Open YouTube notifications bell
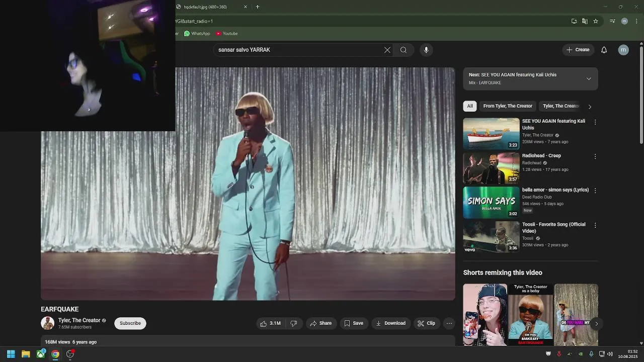 pyautogui.click(x=604, y=50)
